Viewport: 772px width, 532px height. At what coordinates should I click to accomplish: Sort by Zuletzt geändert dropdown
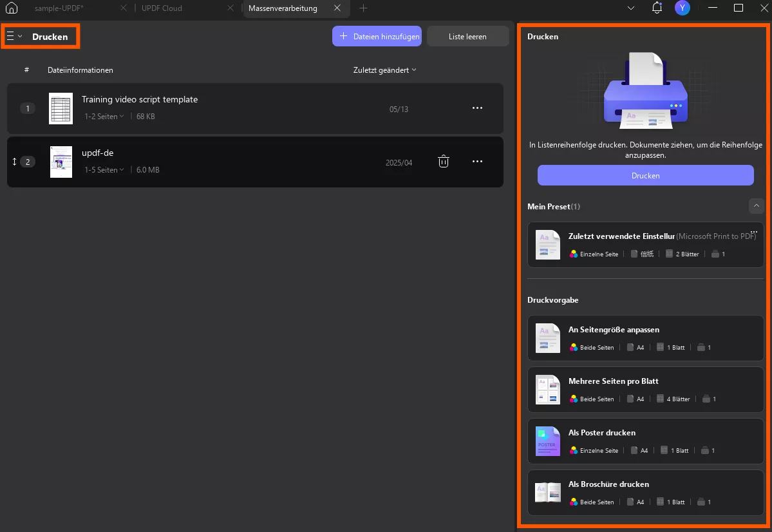tap(384, 70)
